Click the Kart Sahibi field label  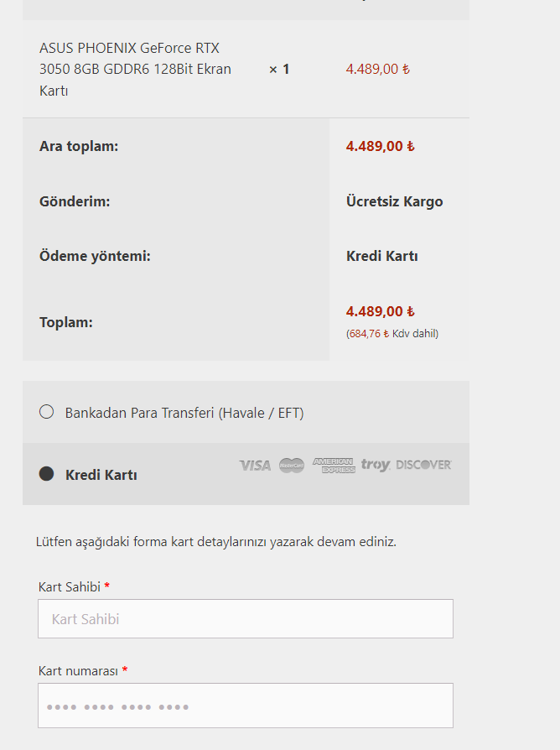[x=70, y=586]
